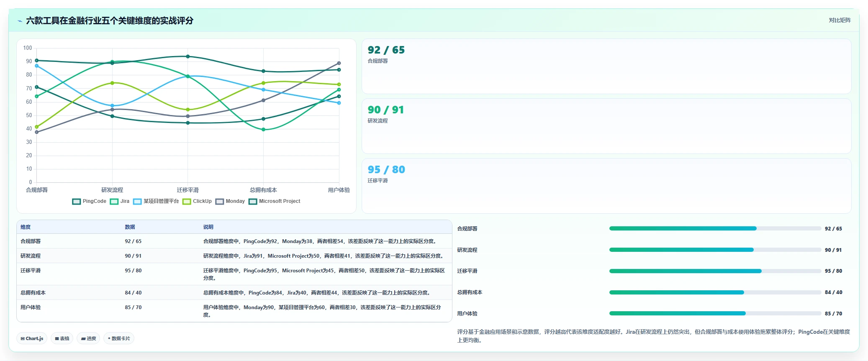This screenshot has width=868, height=361.
Task: Toggle ClickUp legend swatch
Action: point(187,202)
